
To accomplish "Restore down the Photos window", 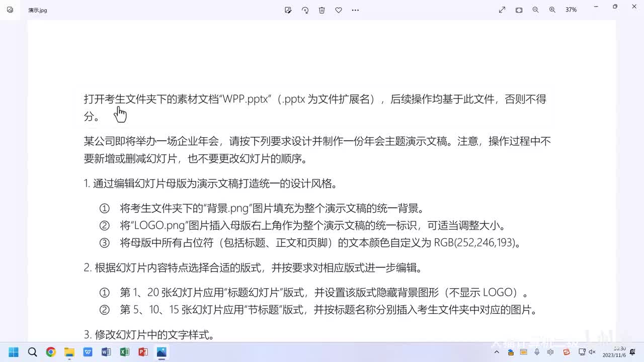I will (x=615, y=7).
